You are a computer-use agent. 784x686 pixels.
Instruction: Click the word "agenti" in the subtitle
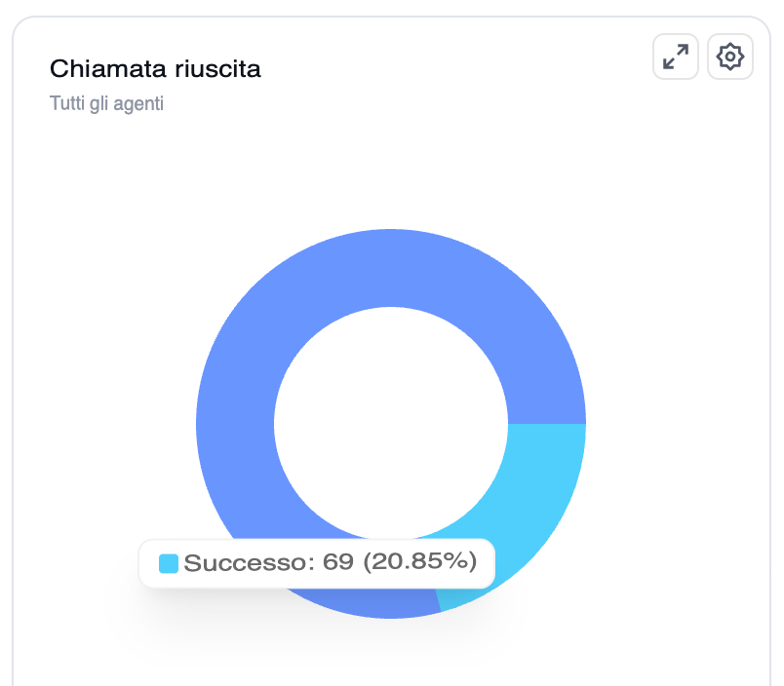(138, 103)
